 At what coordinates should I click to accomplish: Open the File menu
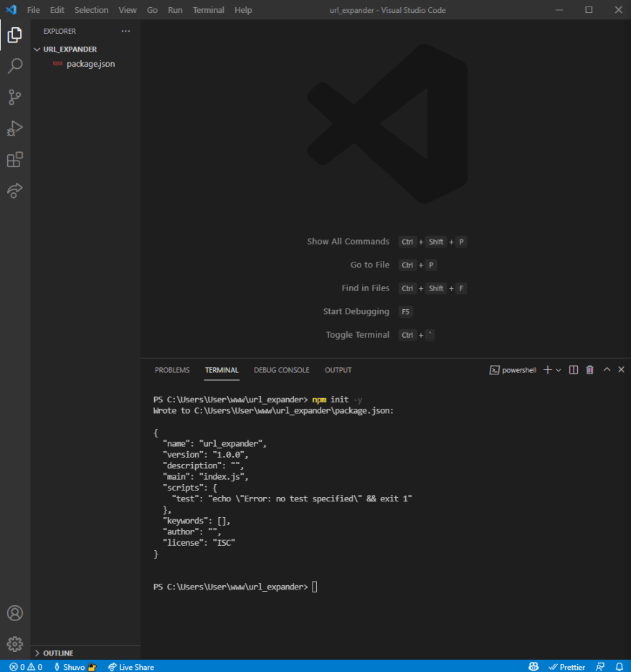pyautogui.click(x=34, y=10)
